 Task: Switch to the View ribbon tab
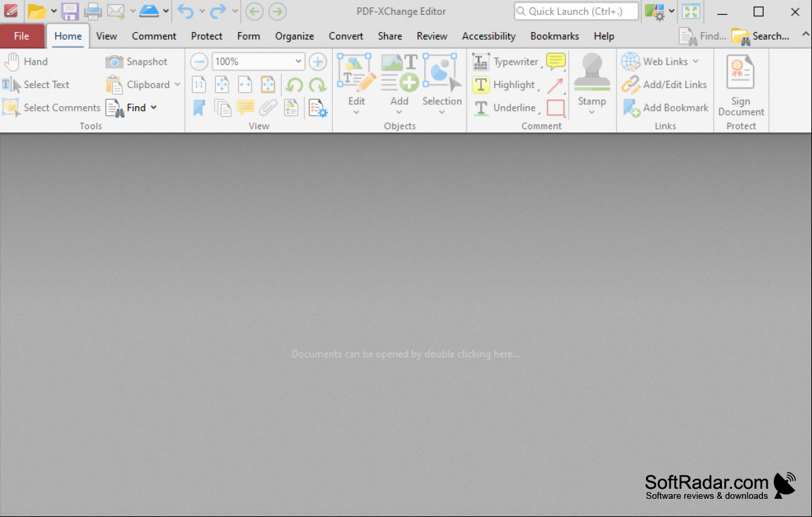pos(106,36)
